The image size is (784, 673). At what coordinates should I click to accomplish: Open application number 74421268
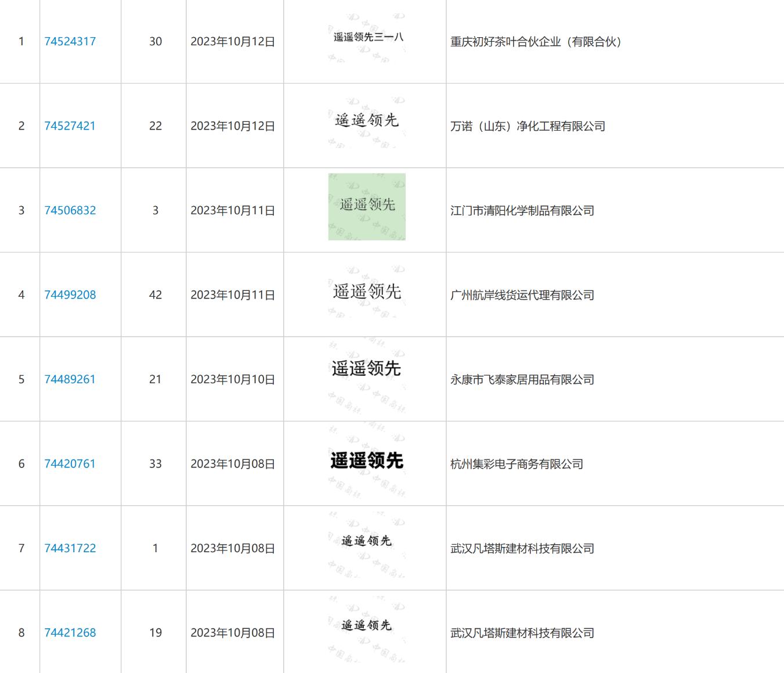pos(70,632)
